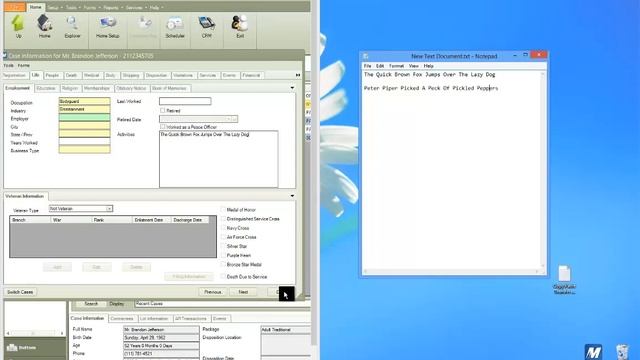Toggle the Purple Heart checkbox
Viewport: 640px width, 360px height.
(x=223, y=255)
